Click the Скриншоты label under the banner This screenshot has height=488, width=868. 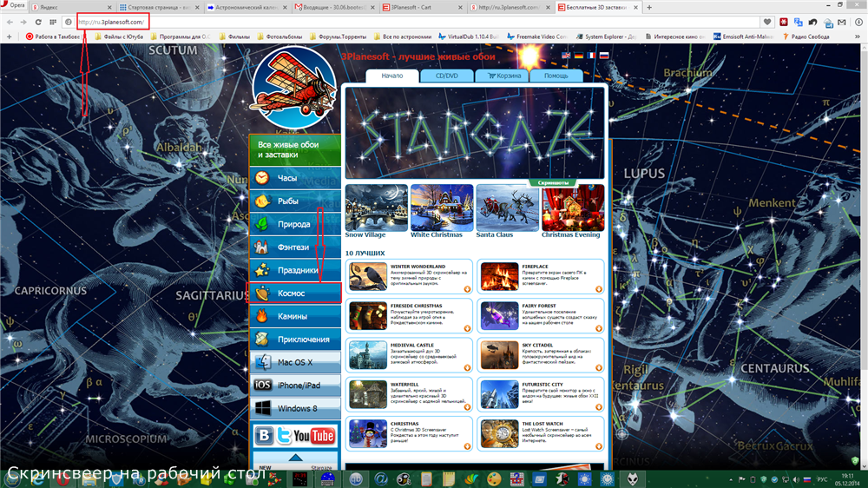(x=553, y=182)
